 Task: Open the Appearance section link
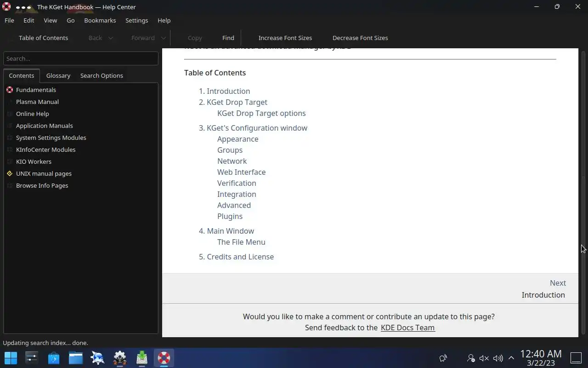click(x=237, y=139)
